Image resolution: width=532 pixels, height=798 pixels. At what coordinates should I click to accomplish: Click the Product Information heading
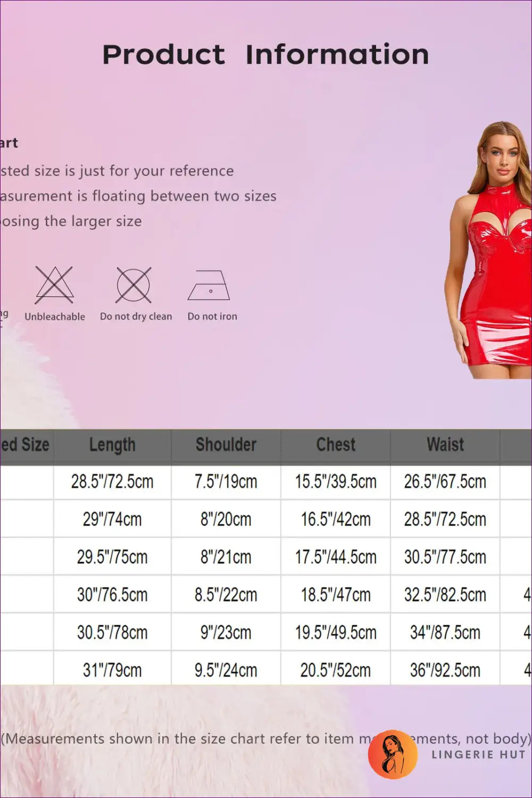[x=265, y=55]
